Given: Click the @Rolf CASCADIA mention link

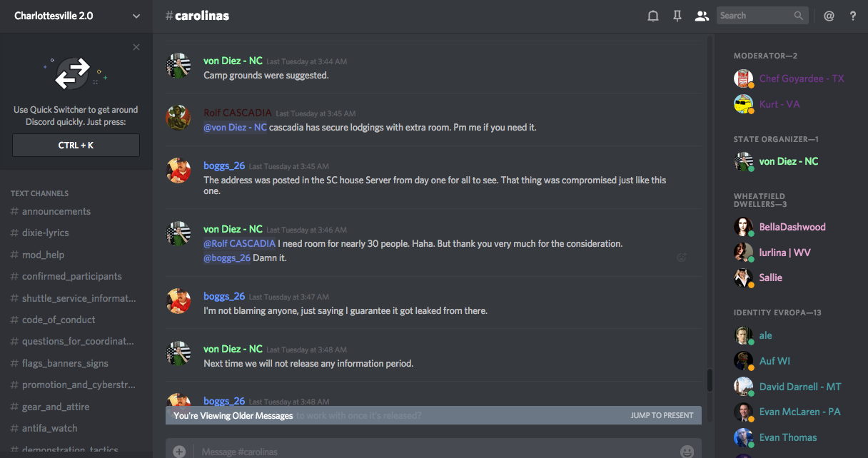Looking at the screenshot, I should [x=240, y=244].
